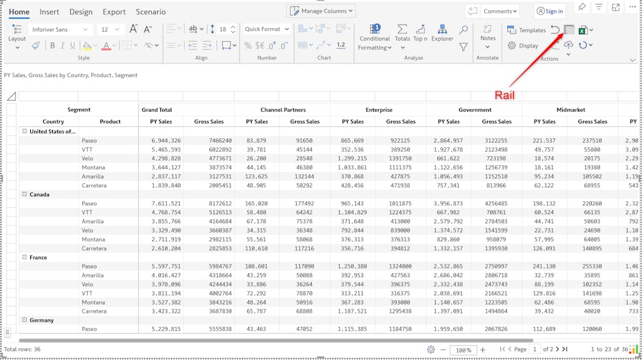The width and height of the screenshot is (644, 361).
Task: Open the Inforiver Sans font dropdown
Action: coord(59,30)
